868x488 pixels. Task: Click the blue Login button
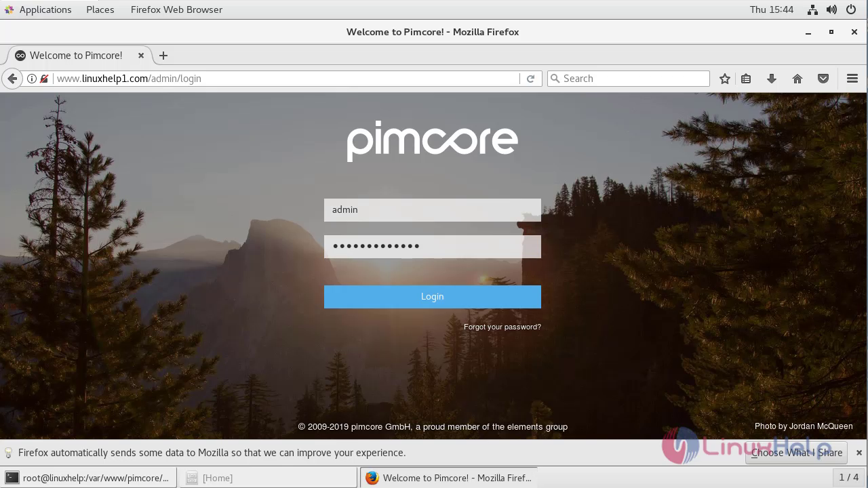pos(433,297)
